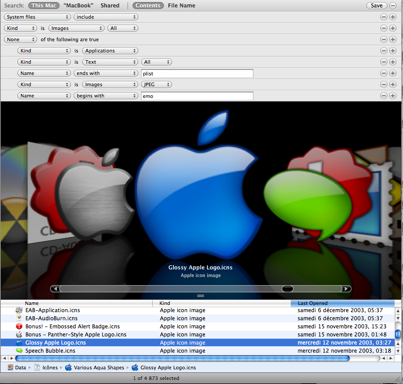The height and width of the screenshot is (384, 403).
Task: Open the Text kind dropdown
Action: [110, 62]
